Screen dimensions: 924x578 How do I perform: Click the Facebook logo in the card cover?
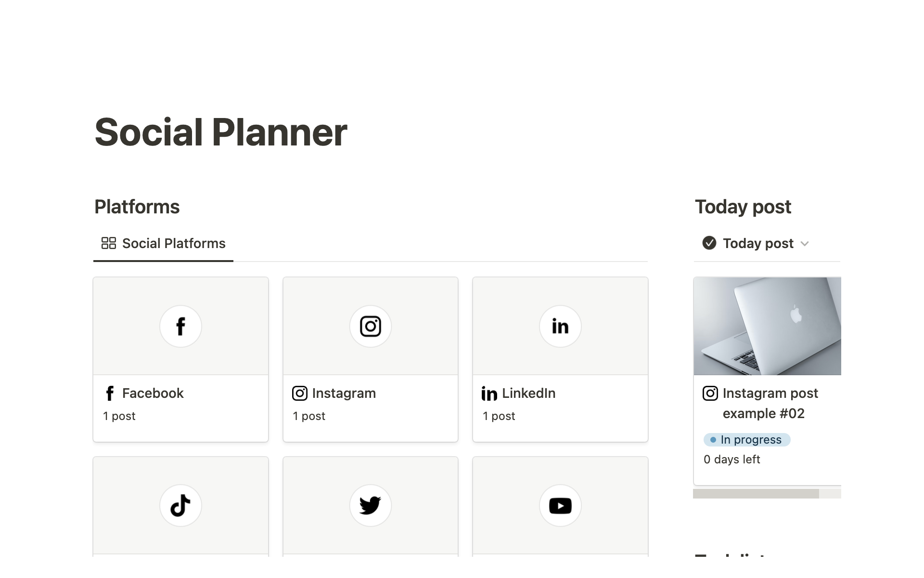[180, 326]
